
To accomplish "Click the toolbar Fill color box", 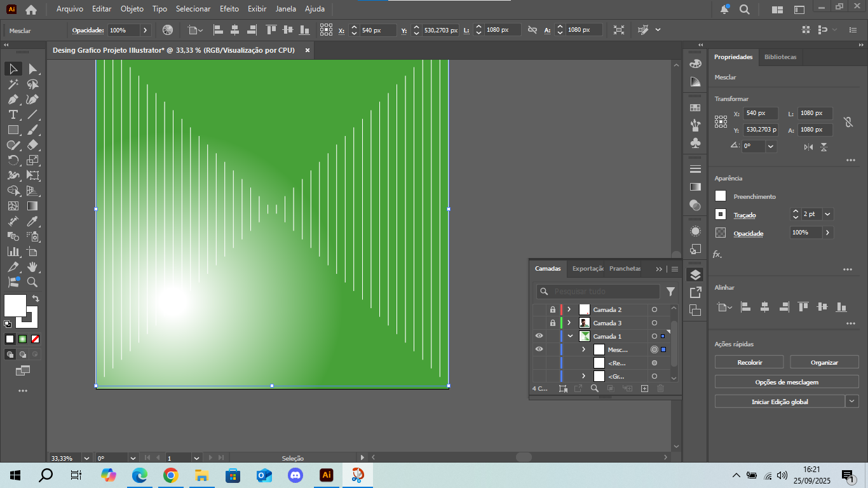I will pos(15,305).
